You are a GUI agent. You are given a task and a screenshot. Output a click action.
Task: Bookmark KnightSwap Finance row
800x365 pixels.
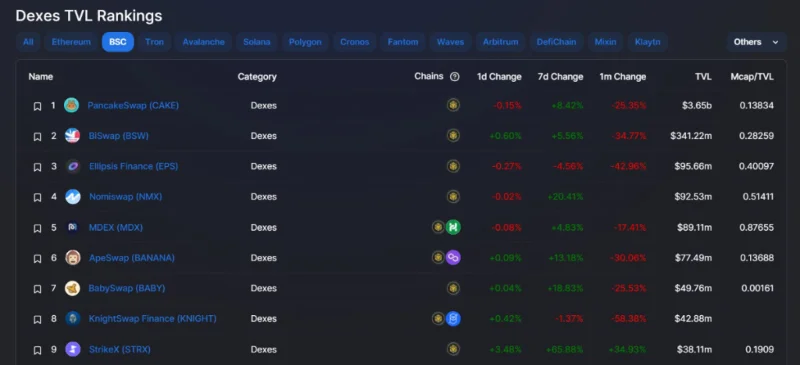coord(37,320)
